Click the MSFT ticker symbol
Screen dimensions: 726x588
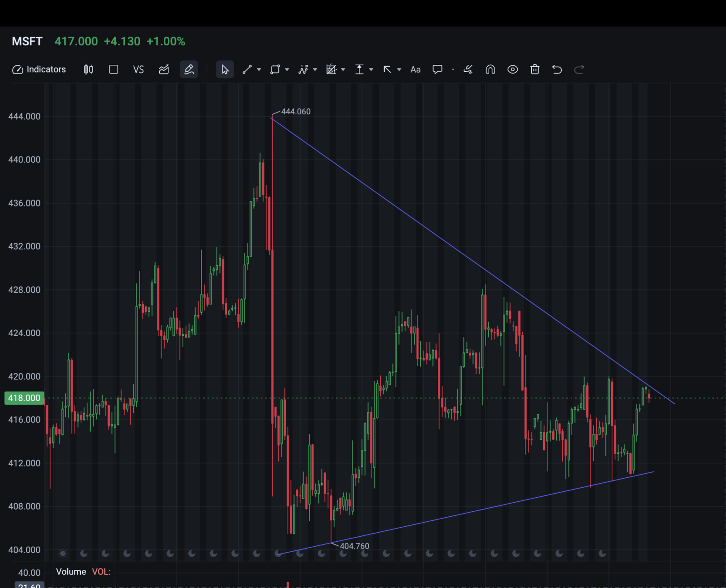pyautogui.click(x=27, y=41)
